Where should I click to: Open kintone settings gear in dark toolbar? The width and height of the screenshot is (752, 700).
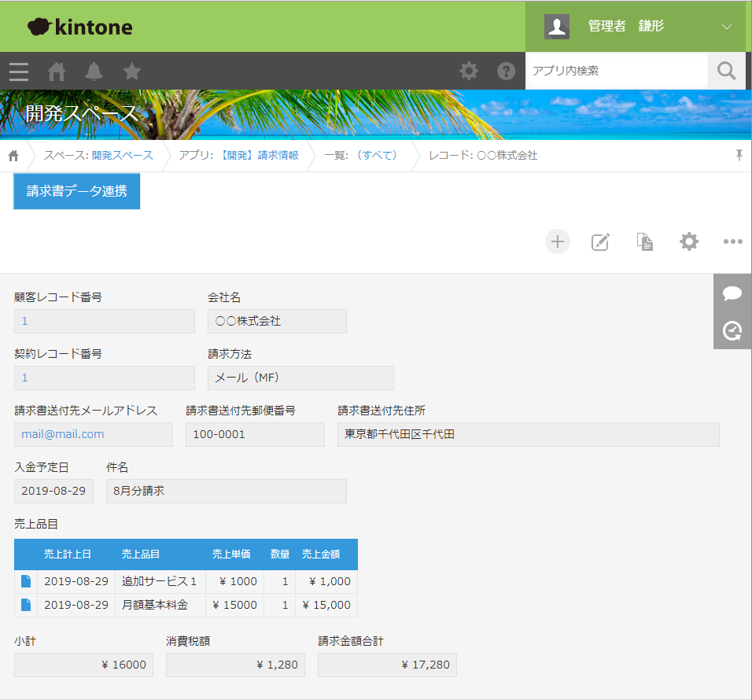(469, 71)
